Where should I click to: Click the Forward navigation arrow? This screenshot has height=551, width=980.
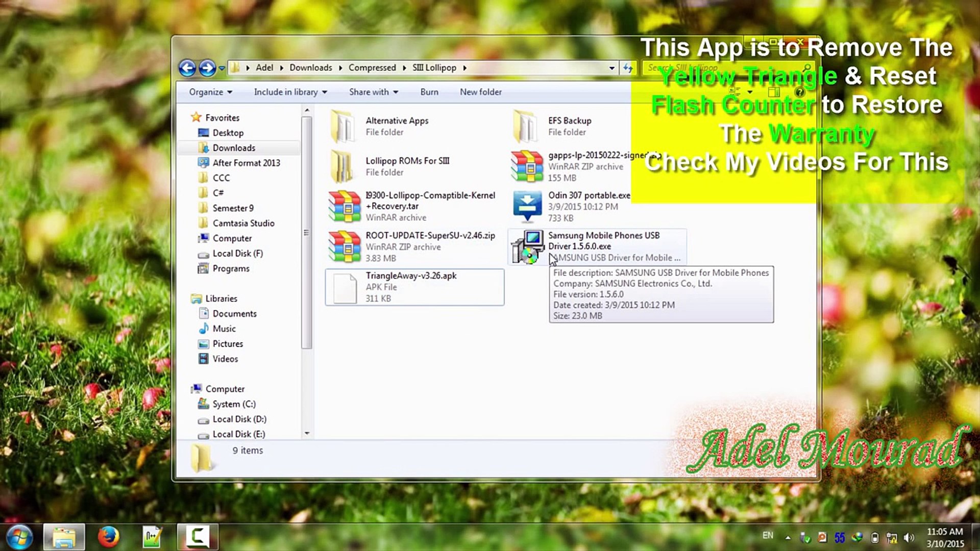(207, 68)
